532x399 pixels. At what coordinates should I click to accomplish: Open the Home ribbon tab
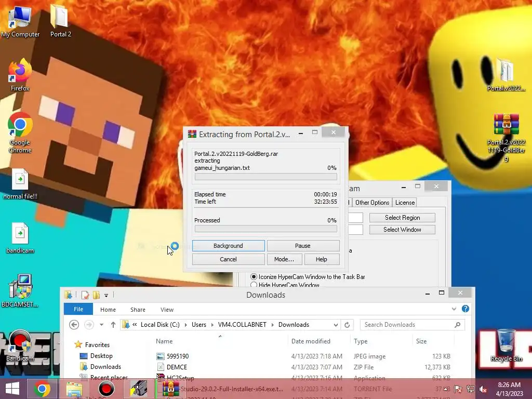pyautogui.click(x=108, y=310)
